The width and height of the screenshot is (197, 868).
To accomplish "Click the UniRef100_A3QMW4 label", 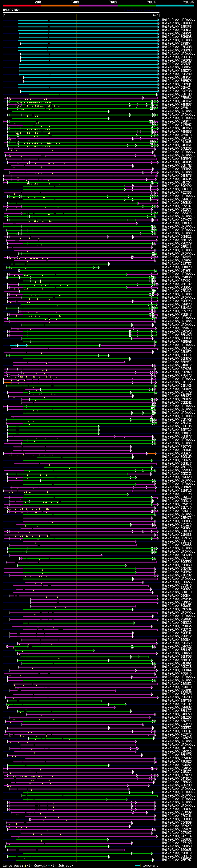I will point(177,450).
